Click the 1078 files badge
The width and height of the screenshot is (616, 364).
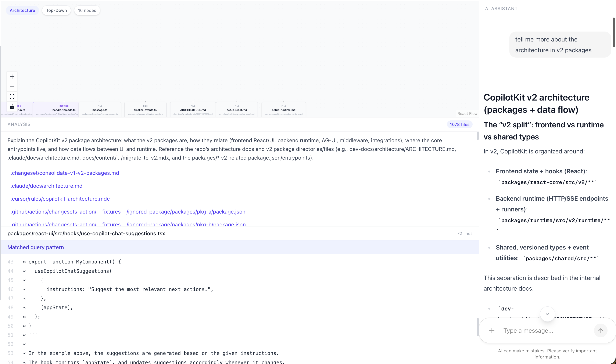coord(459,124)
